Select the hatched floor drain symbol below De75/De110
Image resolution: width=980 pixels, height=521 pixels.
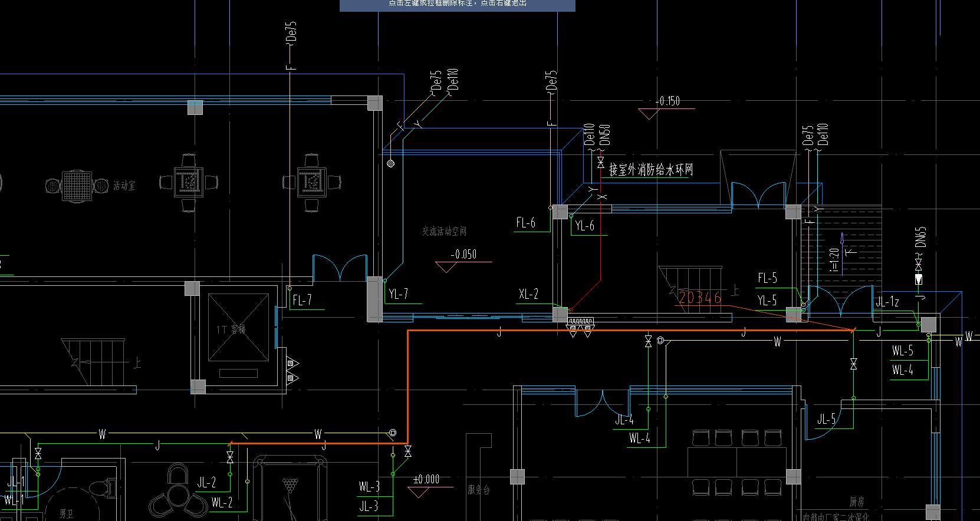[390, 163]
